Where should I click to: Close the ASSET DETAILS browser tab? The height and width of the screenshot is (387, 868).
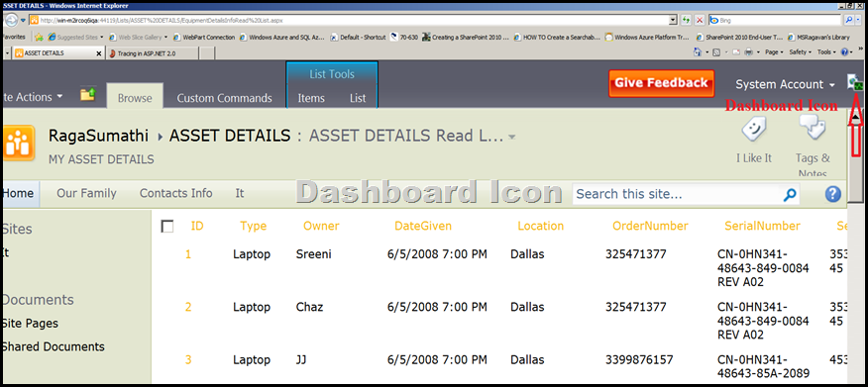pyautogui.click(x=99, y=53)
